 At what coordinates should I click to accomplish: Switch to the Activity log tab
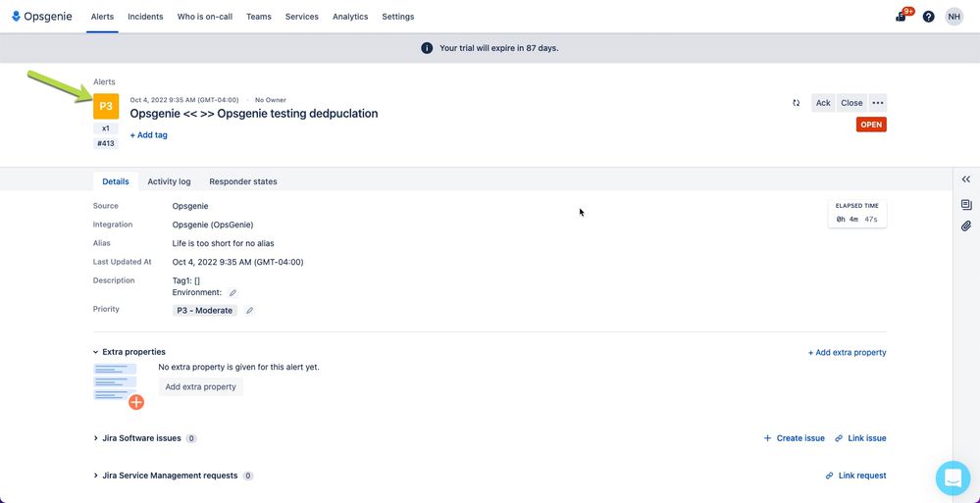pyautogui.click(x=169, y=181)
